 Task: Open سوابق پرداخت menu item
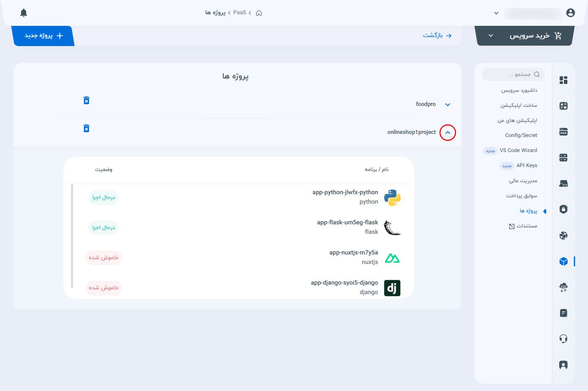pyautogui.click(x=522, y=196)
